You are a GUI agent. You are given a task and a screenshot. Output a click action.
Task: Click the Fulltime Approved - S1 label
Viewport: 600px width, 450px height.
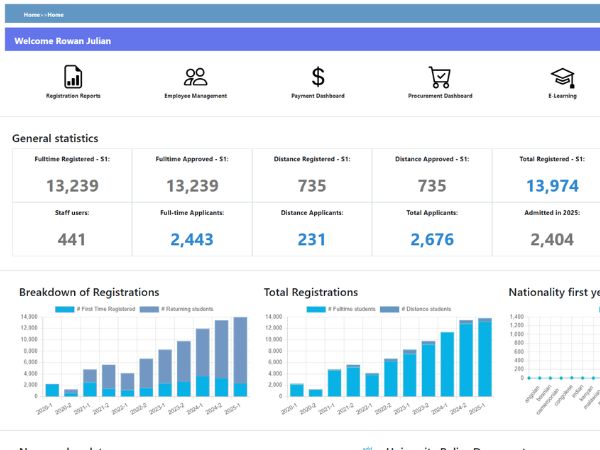(192, 159)
